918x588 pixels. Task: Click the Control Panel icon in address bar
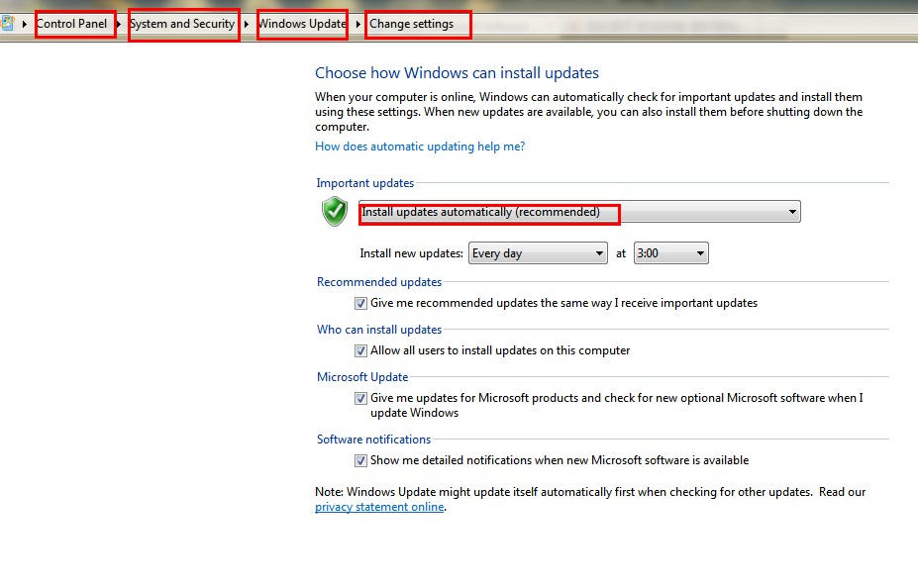click(7, 24)
